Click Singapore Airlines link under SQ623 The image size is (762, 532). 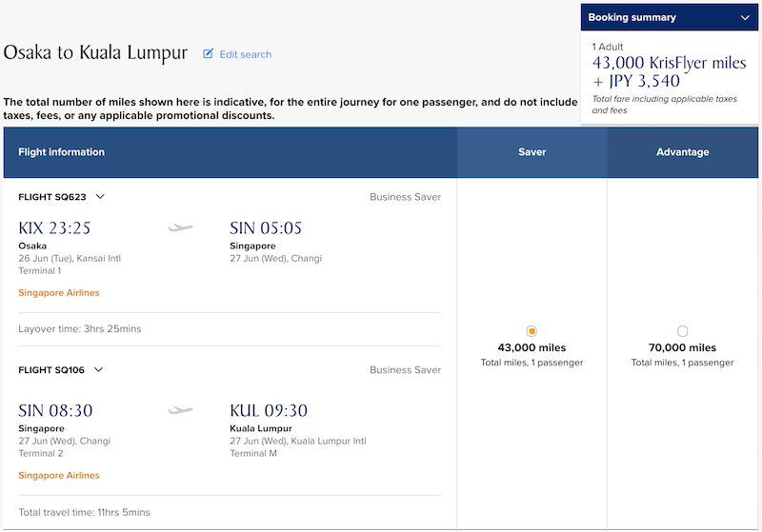pos(59,293)
